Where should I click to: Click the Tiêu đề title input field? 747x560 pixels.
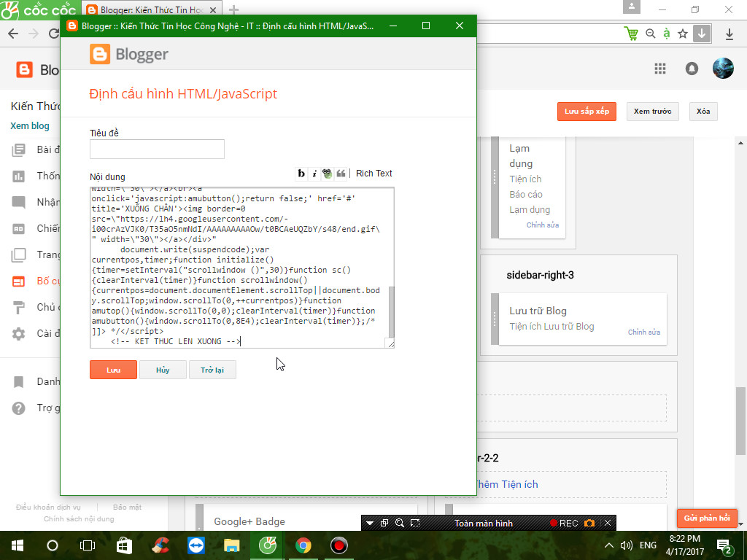click(158, 149)
